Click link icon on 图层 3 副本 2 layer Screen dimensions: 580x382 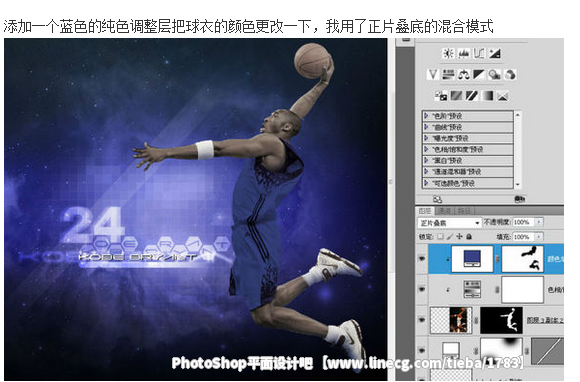pyautogui.click(x=476, y=320)
